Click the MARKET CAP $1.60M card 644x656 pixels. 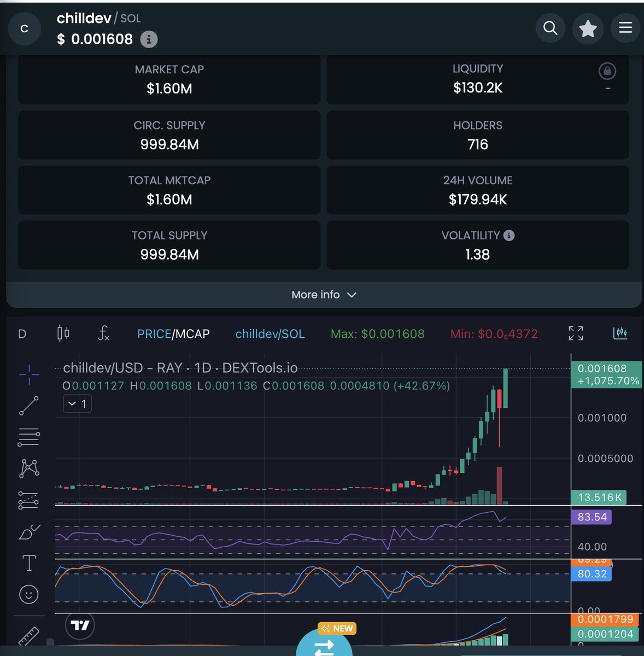pos(169,79)
